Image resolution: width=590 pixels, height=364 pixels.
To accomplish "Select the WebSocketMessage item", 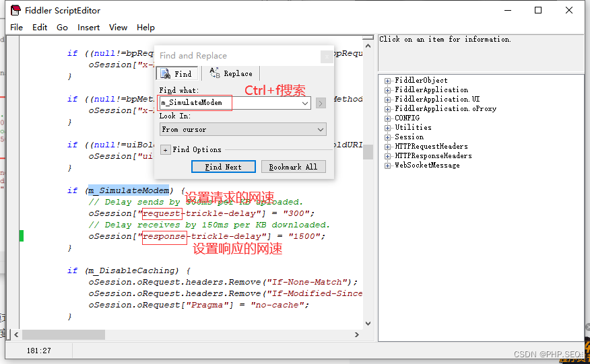I will (x=427, y=165).
